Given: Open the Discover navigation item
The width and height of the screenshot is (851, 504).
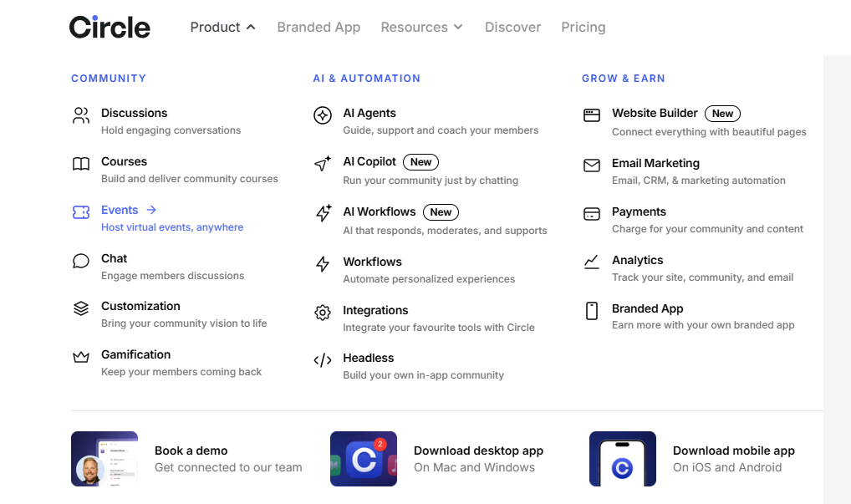Looking at the screenshot, I should point(513,27).
